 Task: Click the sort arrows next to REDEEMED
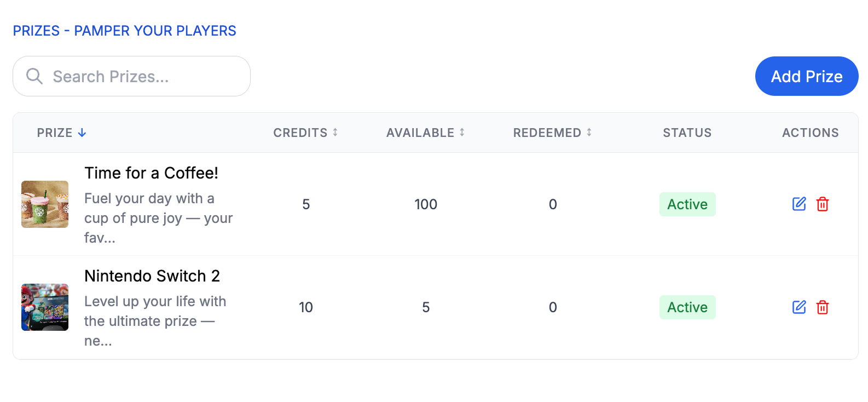click(x=589, y=132)
